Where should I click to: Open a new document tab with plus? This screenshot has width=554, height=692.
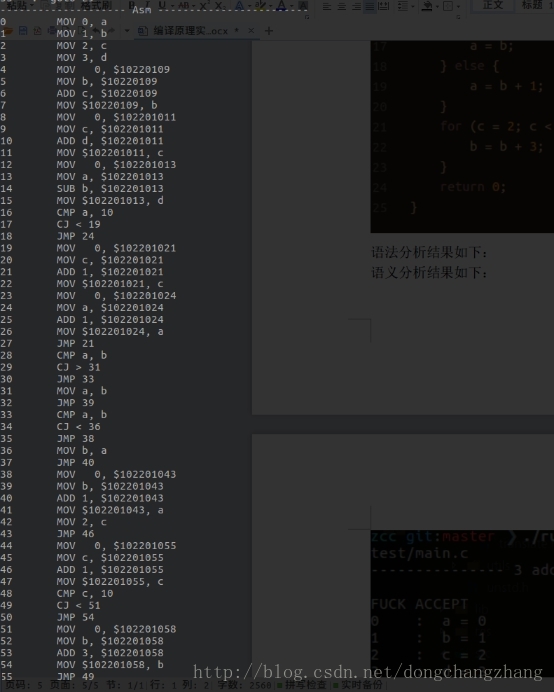tap(268, 31)
